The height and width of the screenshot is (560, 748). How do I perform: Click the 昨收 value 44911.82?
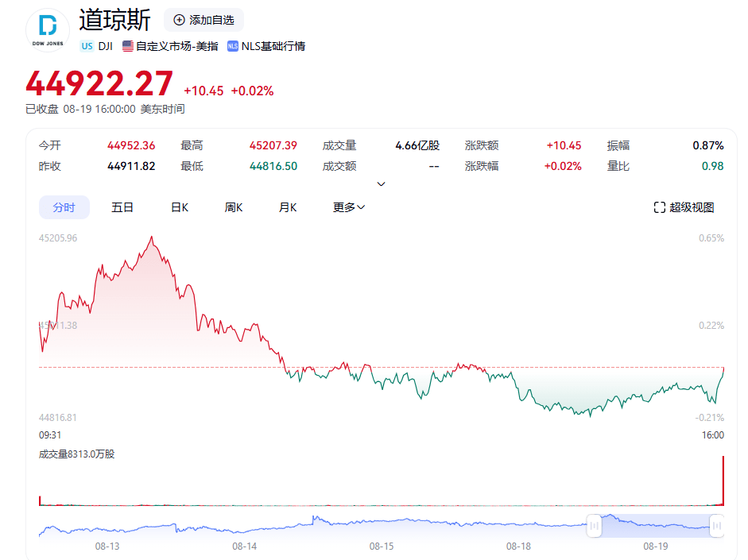131,166
